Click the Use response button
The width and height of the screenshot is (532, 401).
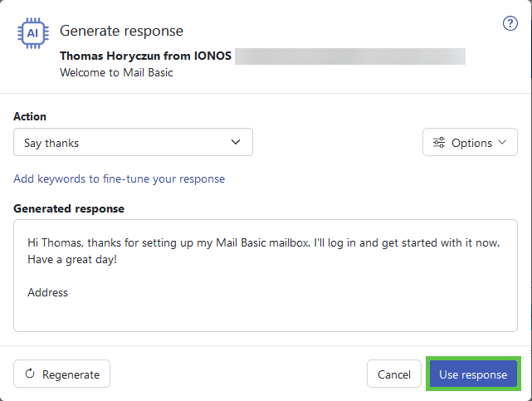[x=472, y=374]
